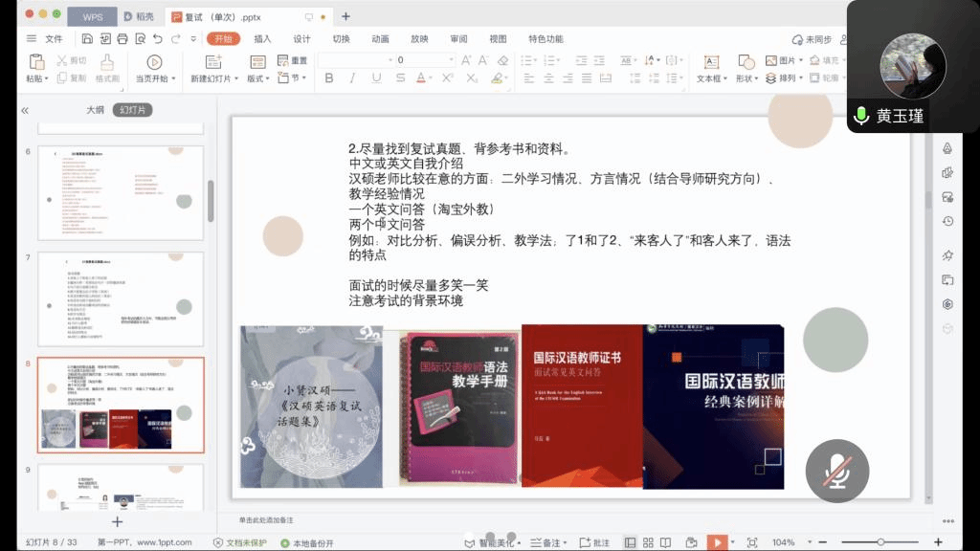Expand the Layout (版式) dropdown
This screenshot has width=980, height=551.
(258, 78)
